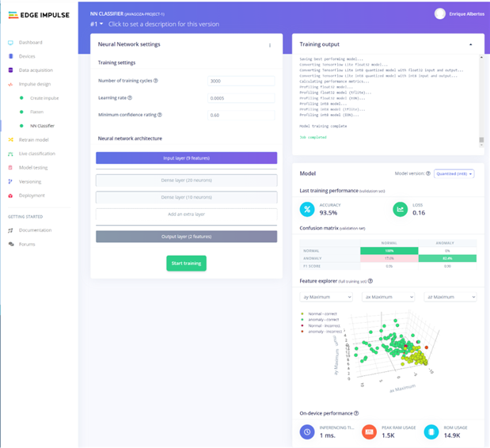
Task: Expand the ay Maximum axis dropdown
Action: (x=326, y=297)
